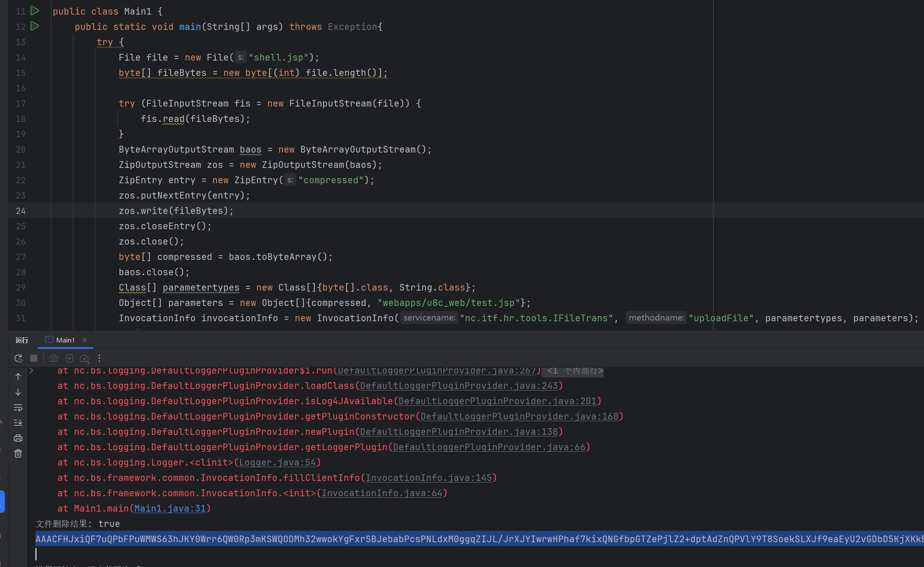Click the attach debugger arrow icon
Viewport: 924px width, 567px height.
coord(69,358)
